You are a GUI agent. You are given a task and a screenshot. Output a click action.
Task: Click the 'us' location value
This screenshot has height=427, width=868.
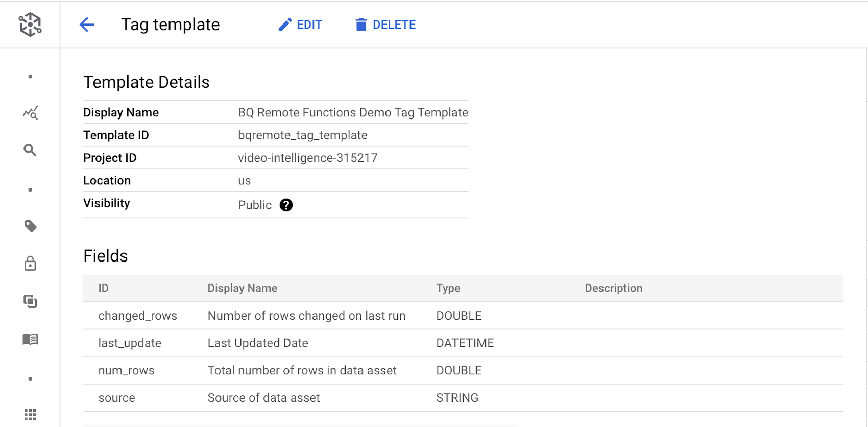(x=244, y=181)
